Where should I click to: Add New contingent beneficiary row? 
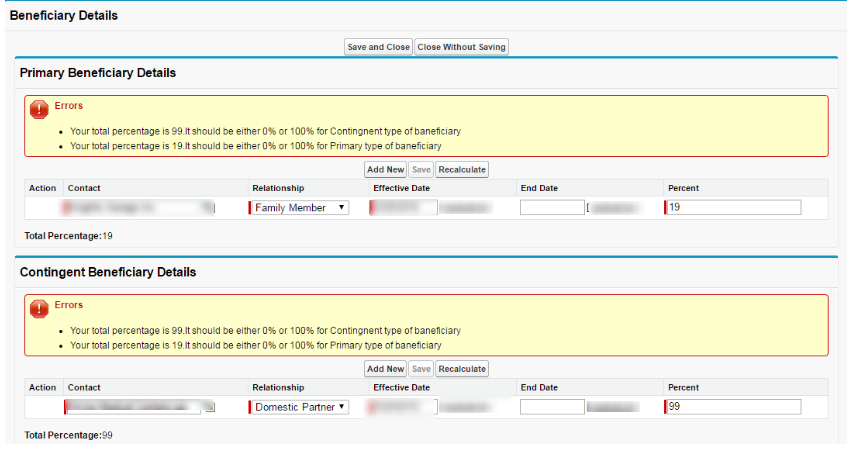click(x=385, y=369)
